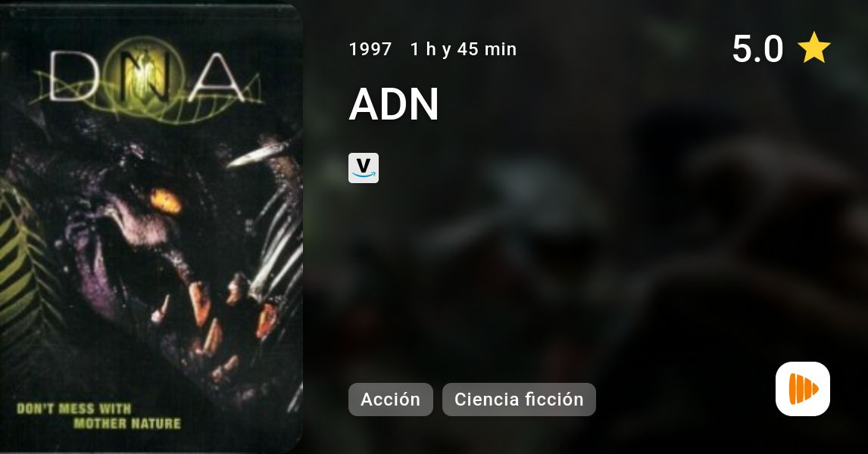The image size is (868, 454).
Task: Click the 1 h y 45 min runtime
Action: pyautogui.click(x=464, y=49)
